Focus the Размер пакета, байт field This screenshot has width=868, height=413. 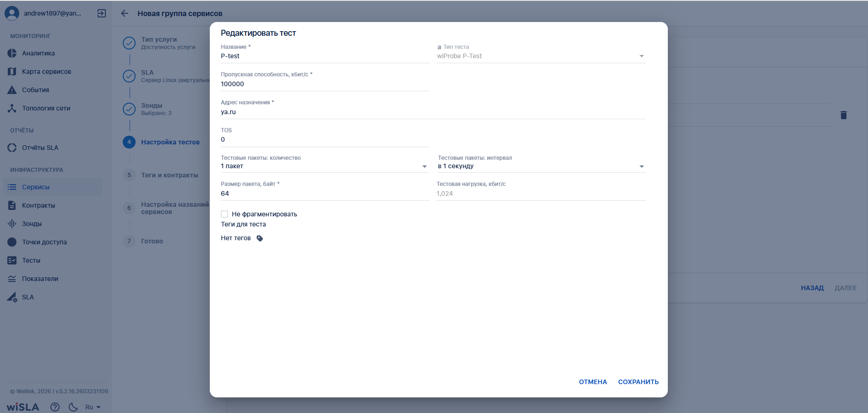click(324, 194)
